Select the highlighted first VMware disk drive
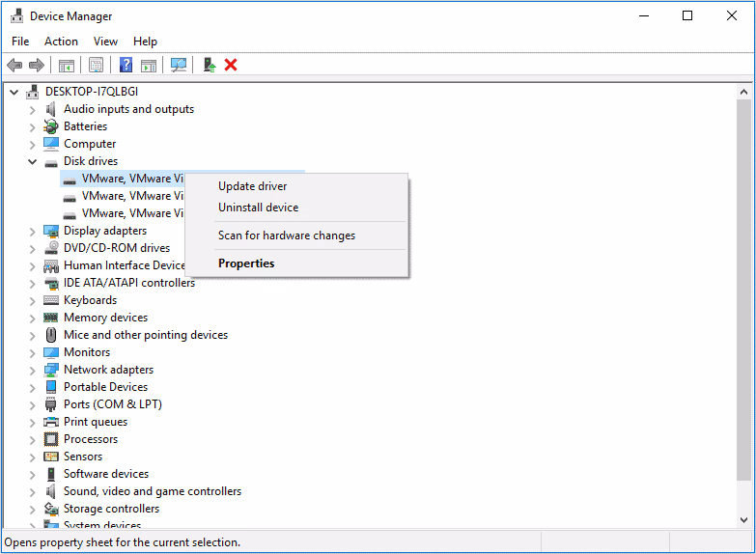This screenshot has height=554, width=756. 123,179
